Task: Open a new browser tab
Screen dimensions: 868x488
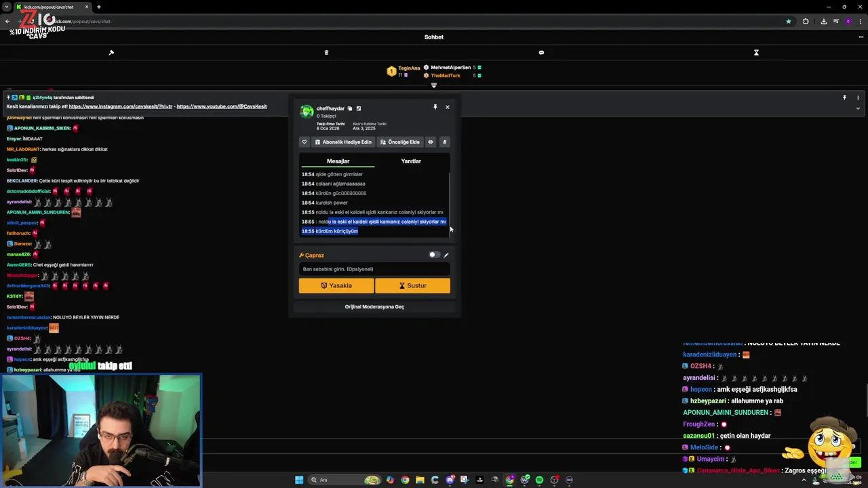Action: coord(99,7)
